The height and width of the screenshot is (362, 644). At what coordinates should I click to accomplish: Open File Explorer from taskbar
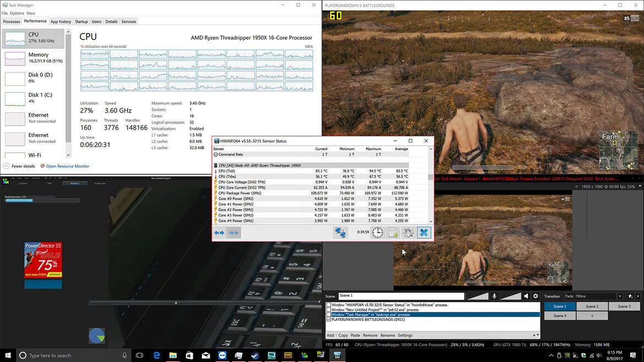[173, 355]
